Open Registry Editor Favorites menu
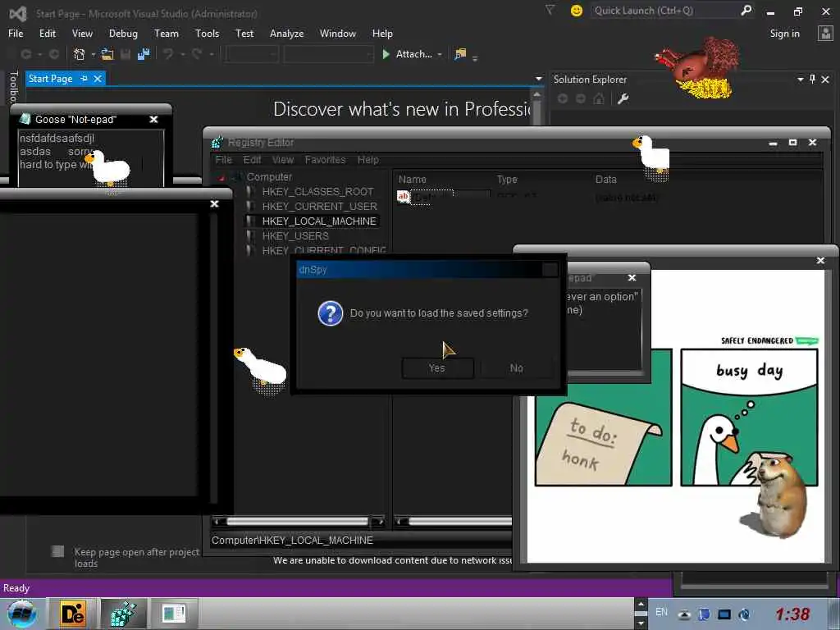This screenshot has width=840, height=630. tap(325, 160)
